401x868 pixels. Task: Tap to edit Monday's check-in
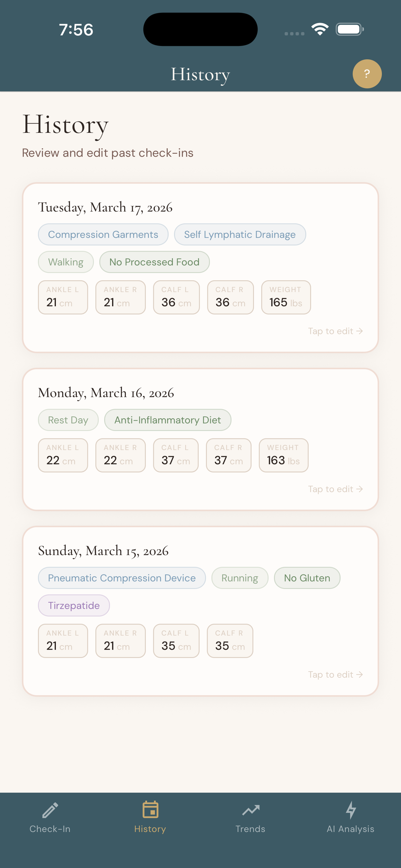(335, 489)
